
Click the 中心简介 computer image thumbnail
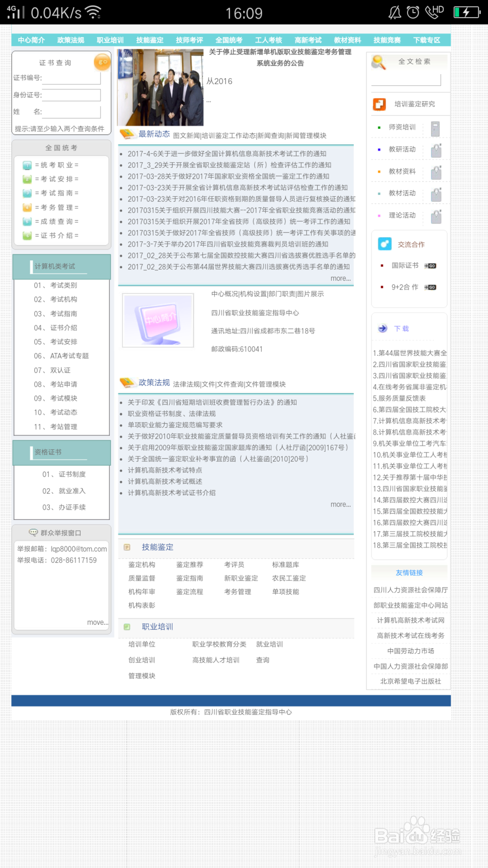coord(158,320)
